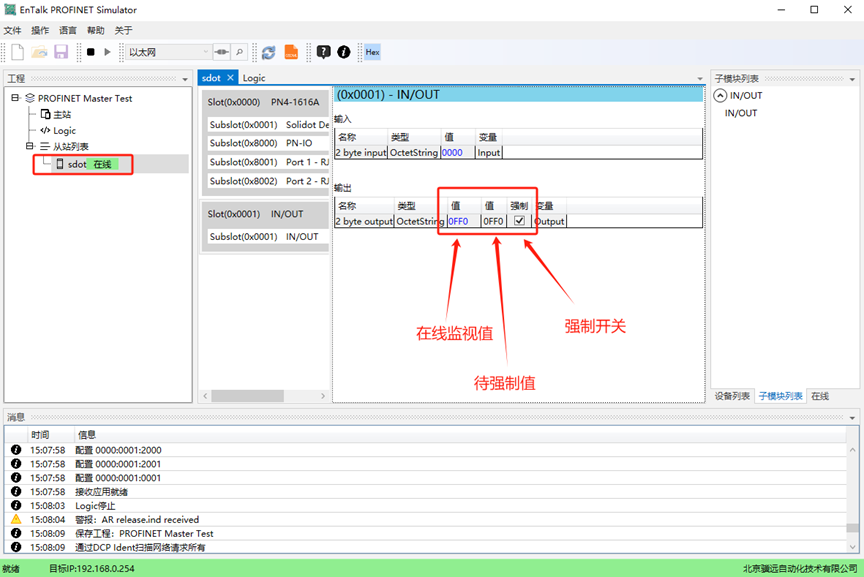Switch to the Logic tab

[254, 78]
